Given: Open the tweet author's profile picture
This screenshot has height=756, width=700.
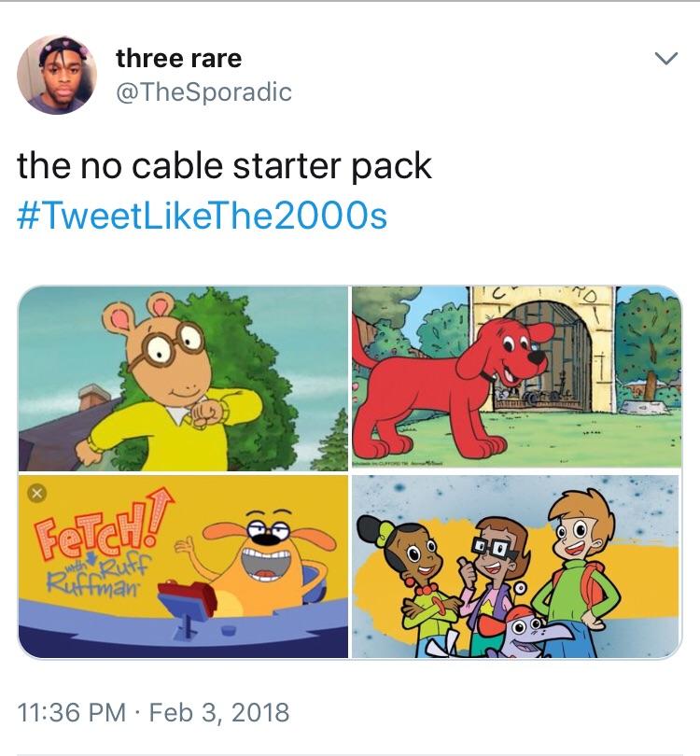Looking at the screenshot, I should tap(57, 75).
